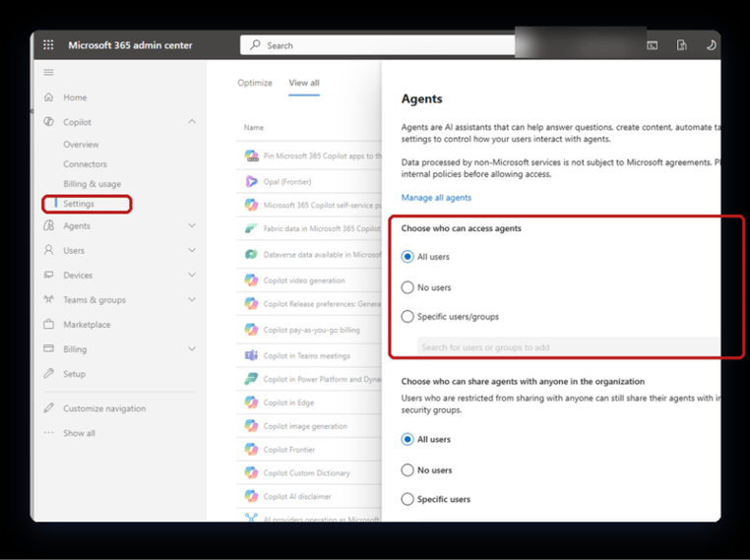
Task: Click the Customize navigation pencil icon
Action: point(48,407)
